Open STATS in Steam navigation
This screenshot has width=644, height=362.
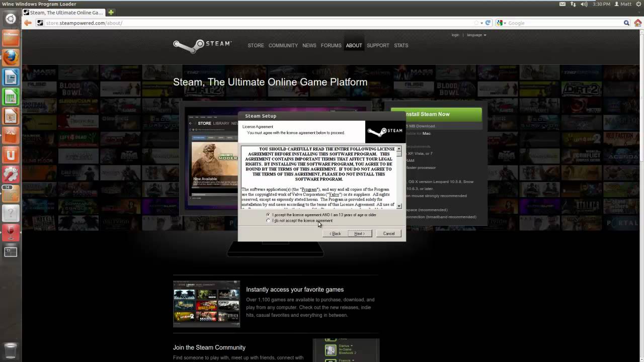tap(401, 45)
